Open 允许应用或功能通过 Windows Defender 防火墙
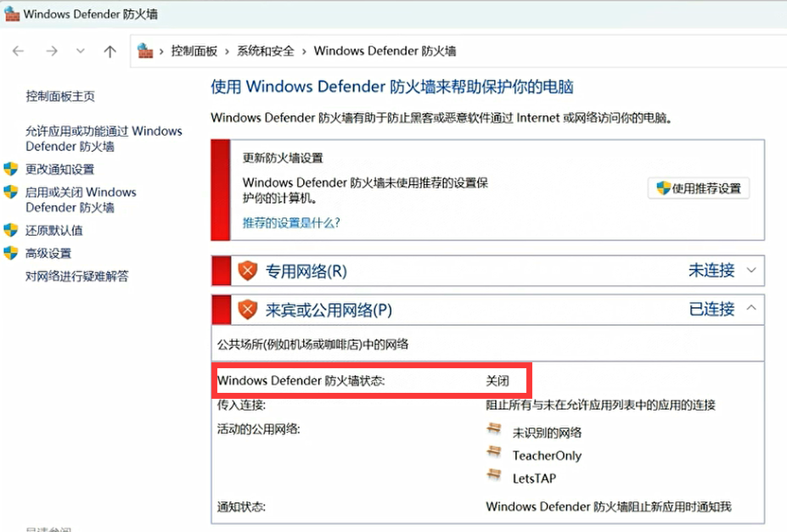The width and height of the screenshot is (787, 532). (x=104, y=138)
